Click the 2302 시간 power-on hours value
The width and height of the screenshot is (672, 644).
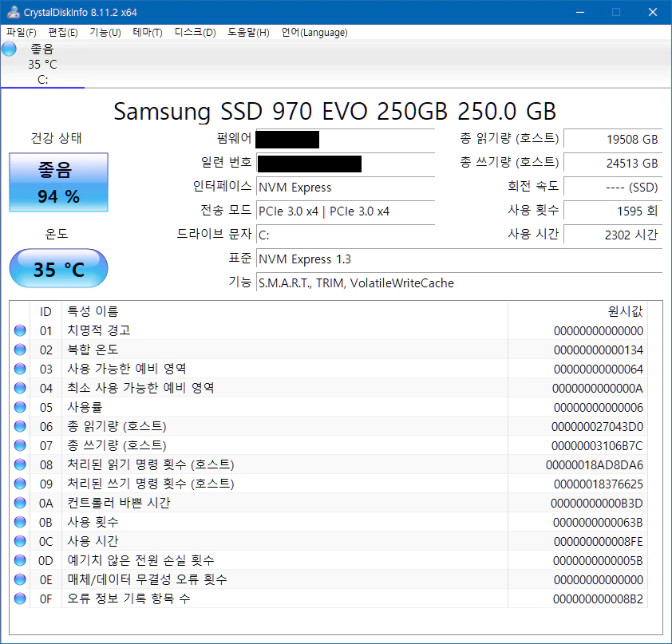pyautogui.click(x=613, y=235)
